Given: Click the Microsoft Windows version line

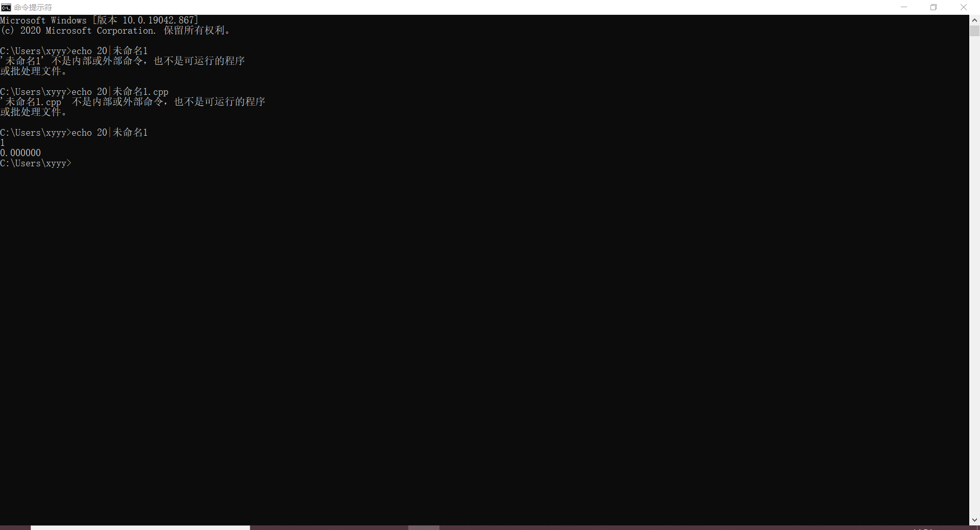Looking at the screenshot, I should (x=99, y=20).
